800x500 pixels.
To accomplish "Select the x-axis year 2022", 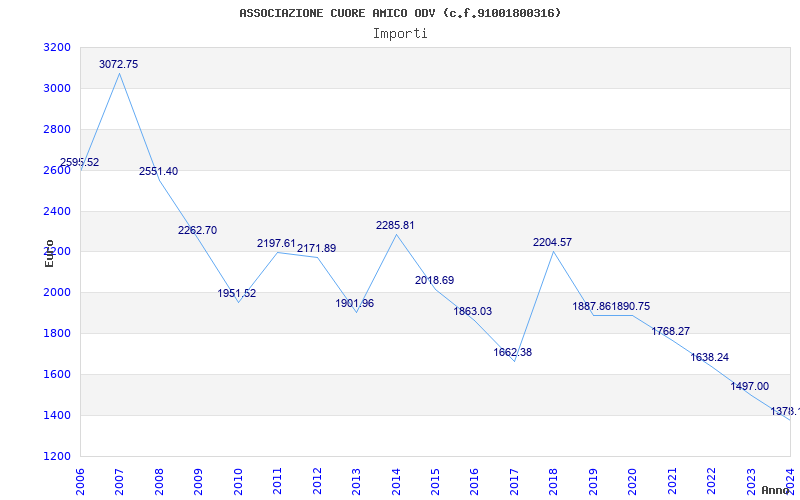I will 712,481.
